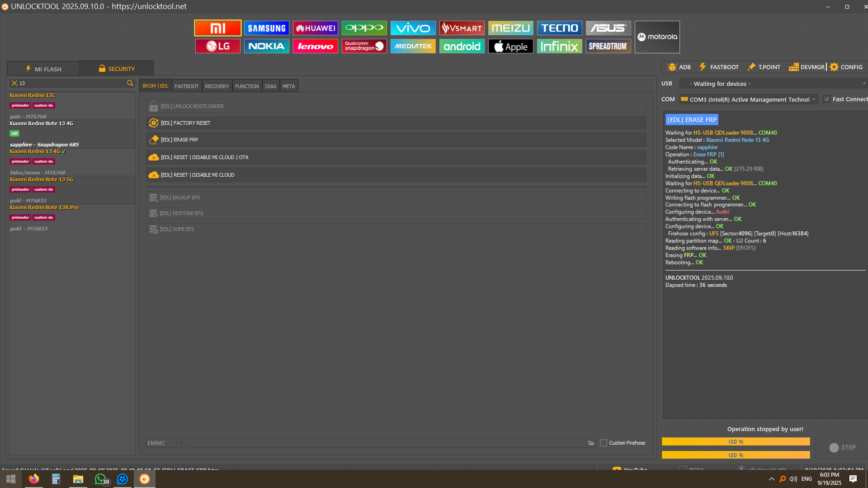Image resolution: width=868 pixels, height=488 pixels.
Task: Clear the model search with the X icon
Action: pyautogui.click(x=14, y=83)
